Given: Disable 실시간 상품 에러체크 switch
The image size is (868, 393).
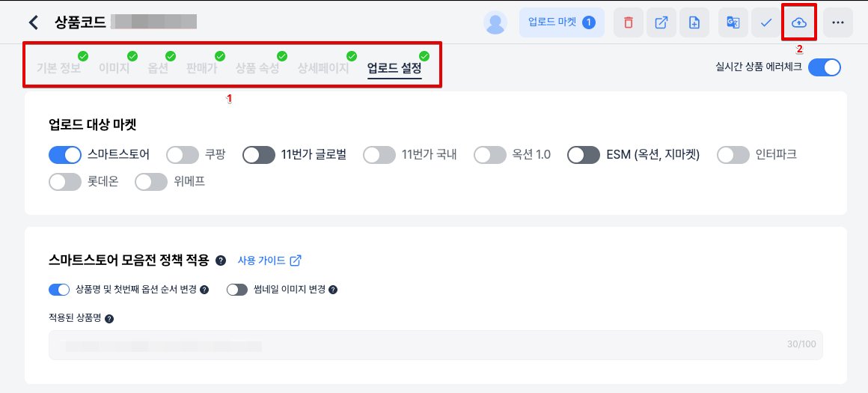Looking at the screenshot, I should pyautogui.click(x=825, y=67).
